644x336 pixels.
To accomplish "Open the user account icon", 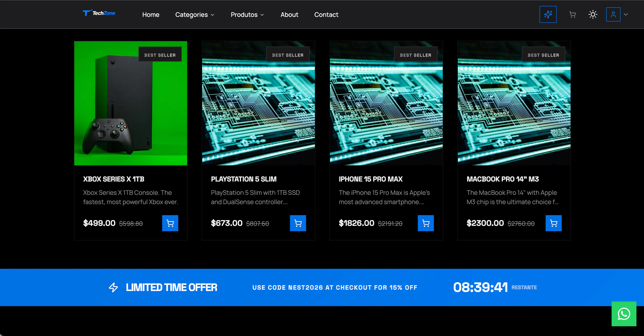I will pyautogui.click(x=613, y=14).
